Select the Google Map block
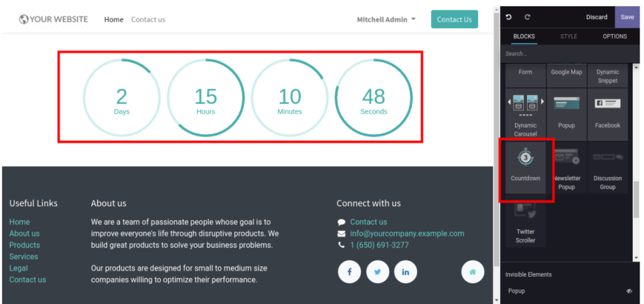 point(567,75)
